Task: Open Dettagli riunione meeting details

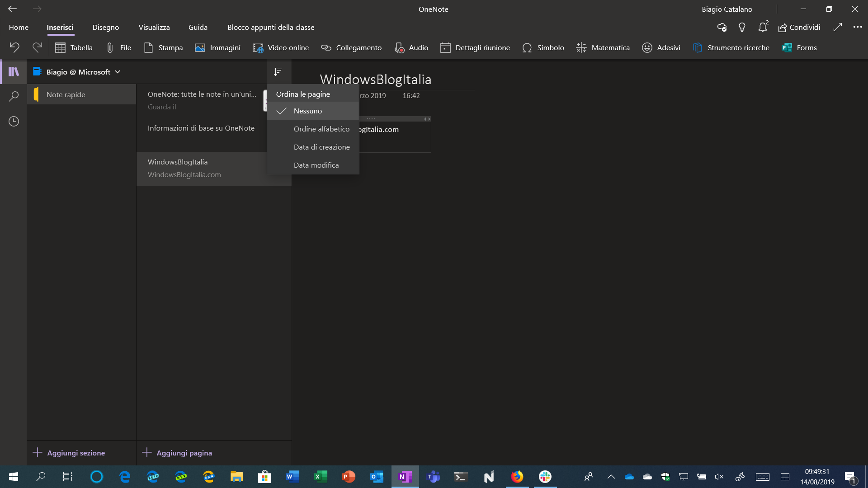Action: (x=475, y=47)
